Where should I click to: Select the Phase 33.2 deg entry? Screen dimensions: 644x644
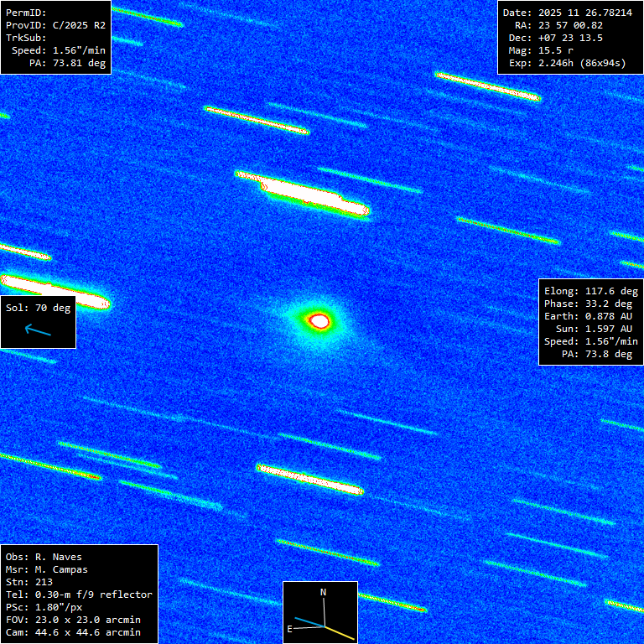click(590, 304)
